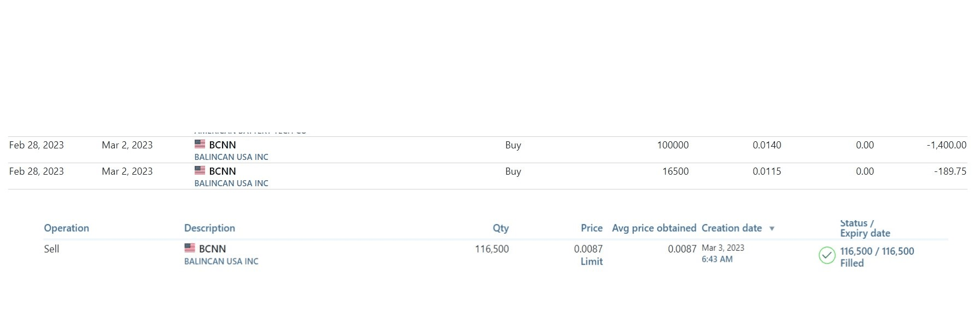The height and width of the screenshot is (322, 980).
Task: Click the 116,500 / 116,500 filled quantity
Action: click(877, 251)
